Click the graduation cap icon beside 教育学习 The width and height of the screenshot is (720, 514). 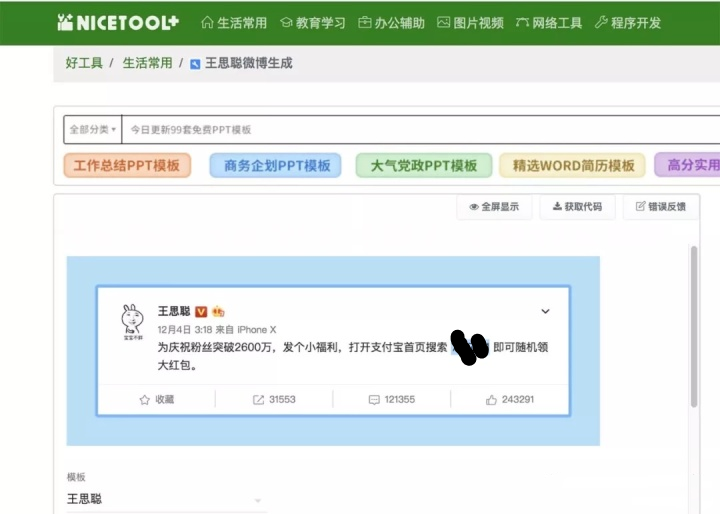point(286,23)
